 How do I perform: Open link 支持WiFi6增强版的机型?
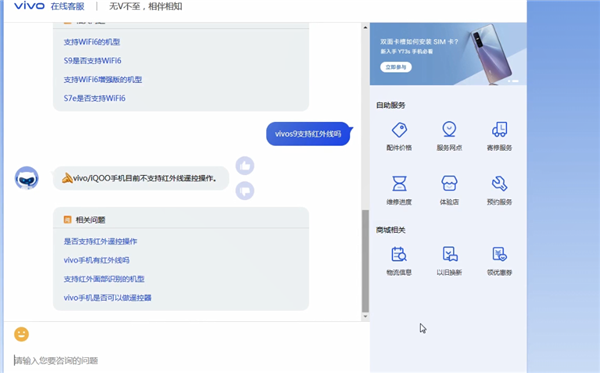click(103, 80)
